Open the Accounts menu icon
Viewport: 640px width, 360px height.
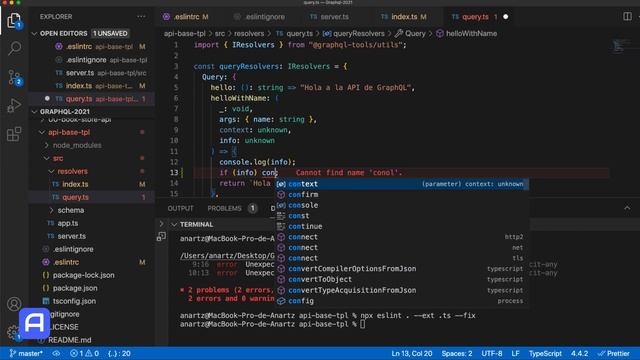(14, 304)
